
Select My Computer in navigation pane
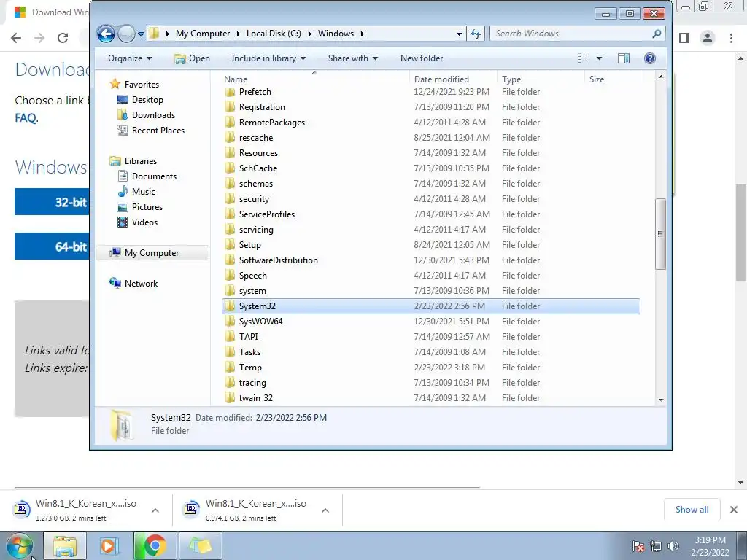[x=152, y=253]
